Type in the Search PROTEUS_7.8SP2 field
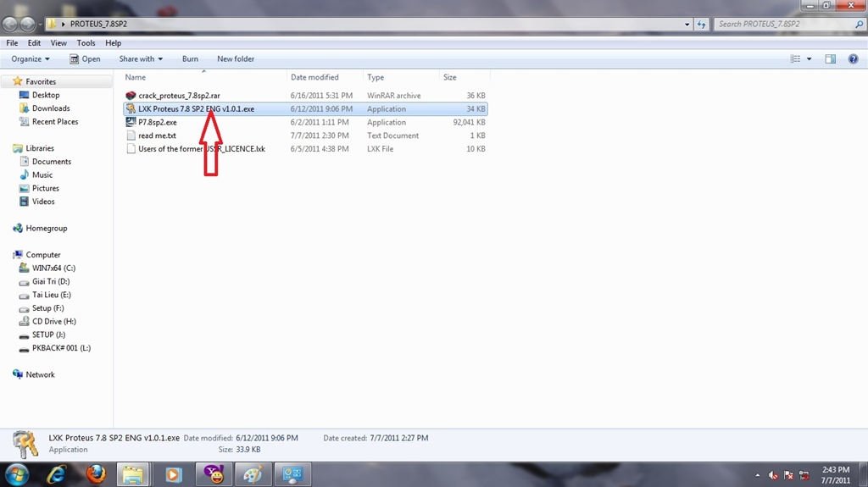The width and height of the screenshot is (868, 487). (x=780, y=24)
